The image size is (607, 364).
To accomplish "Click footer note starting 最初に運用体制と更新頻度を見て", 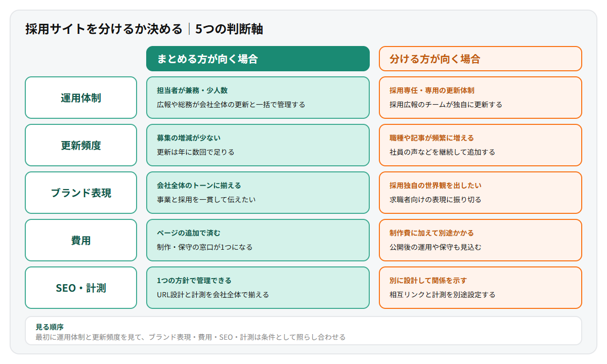I will pyautogui.click(x=191, y=337).
